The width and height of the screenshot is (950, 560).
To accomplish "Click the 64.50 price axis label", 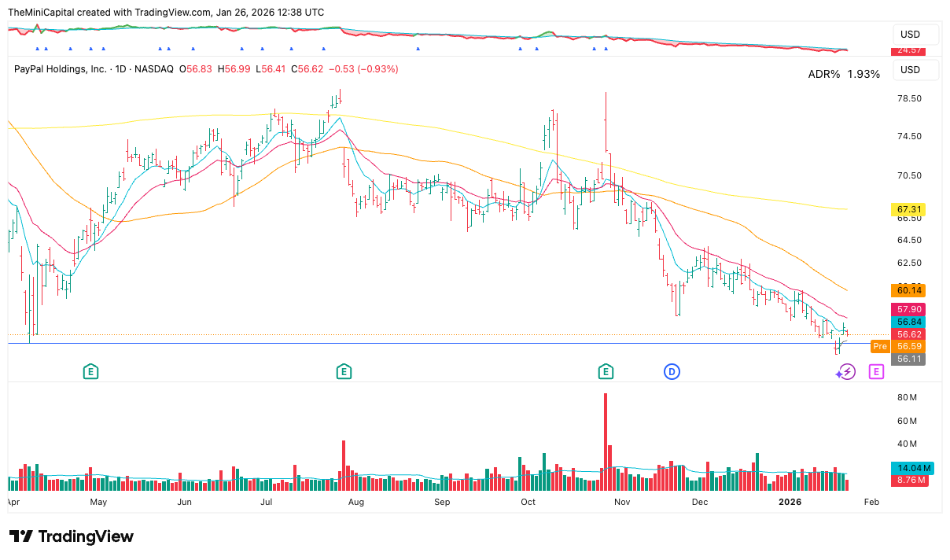I will point(910,240).
